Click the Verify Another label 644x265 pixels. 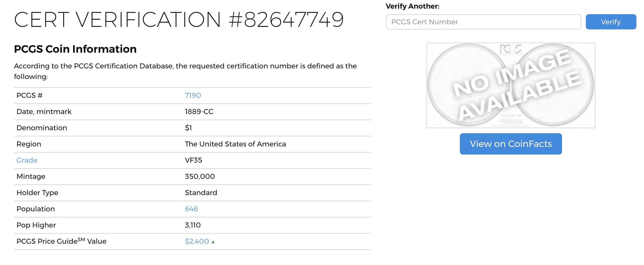(x=413, y=6)
